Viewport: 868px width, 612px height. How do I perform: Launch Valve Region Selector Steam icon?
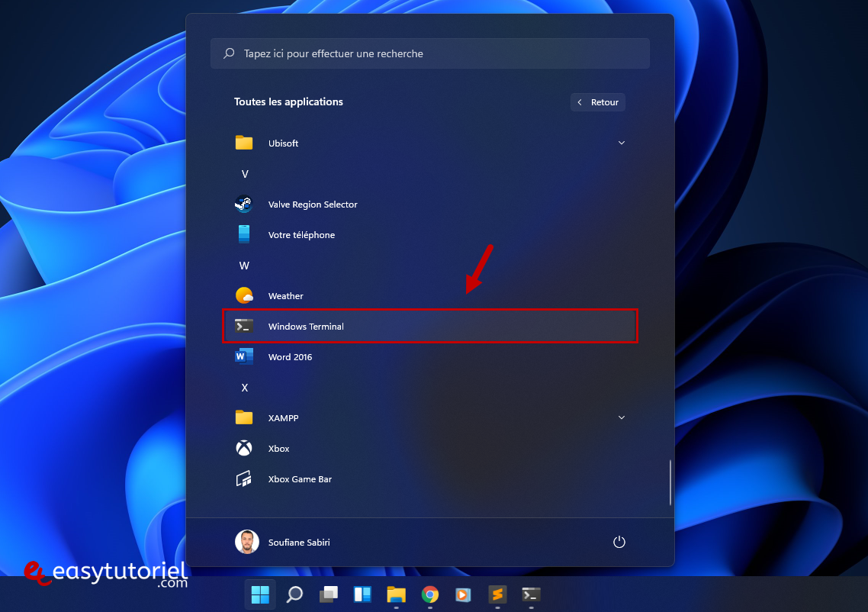tap(243, 204)
